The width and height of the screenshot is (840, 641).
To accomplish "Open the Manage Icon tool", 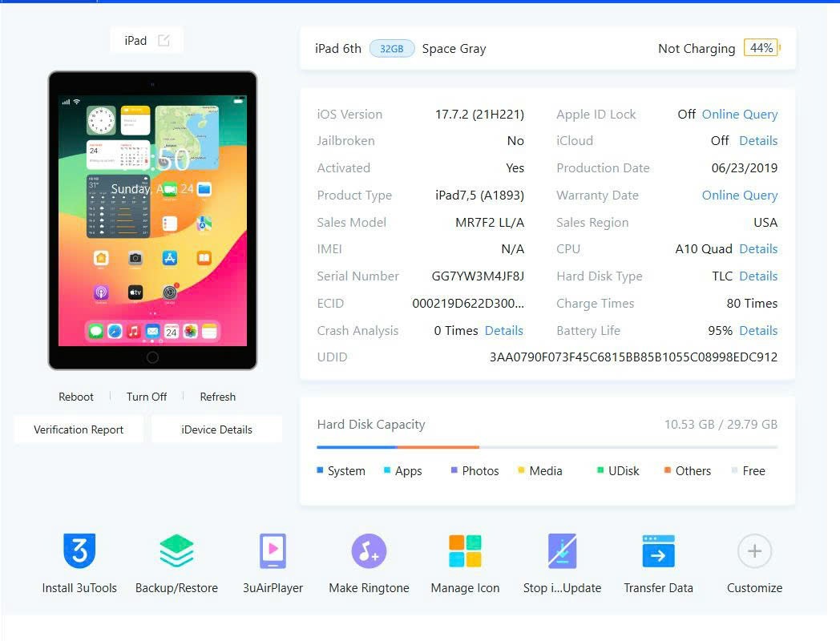I will point(465,550).
